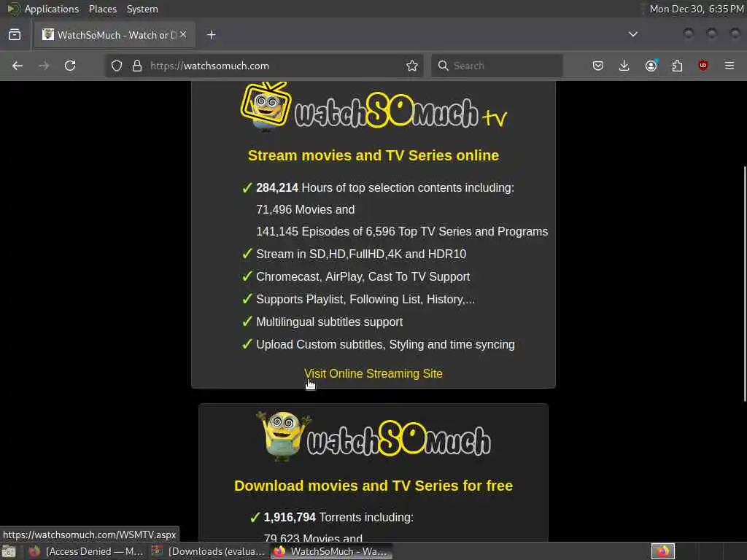Click 'Multilingual subtitles support' line

pos(329,322)
